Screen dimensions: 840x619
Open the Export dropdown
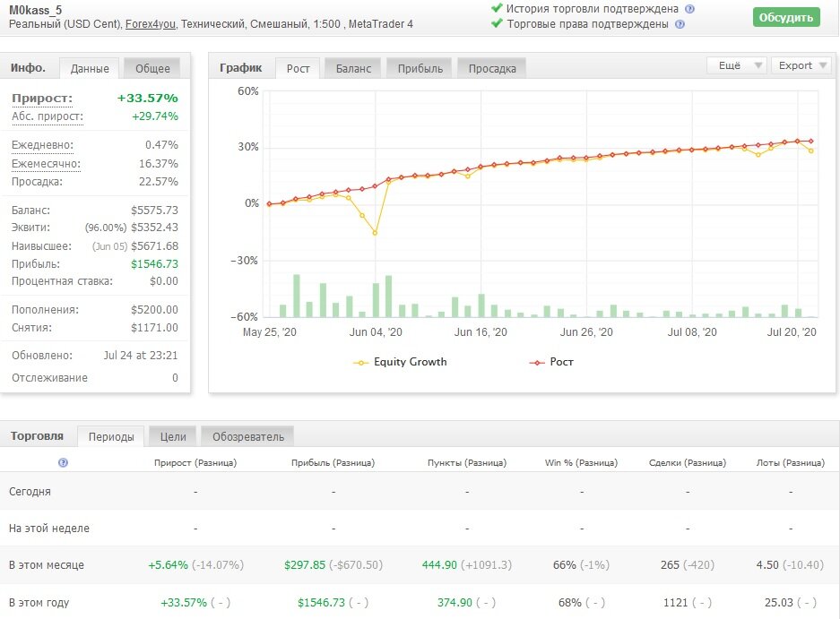tap(801, 65)
